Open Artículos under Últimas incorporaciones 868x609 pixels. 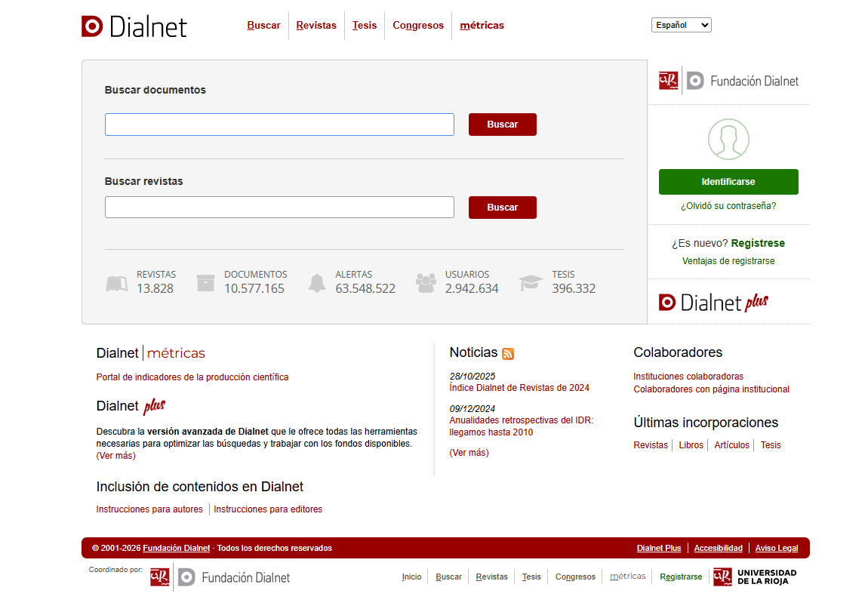pos(731,445)
